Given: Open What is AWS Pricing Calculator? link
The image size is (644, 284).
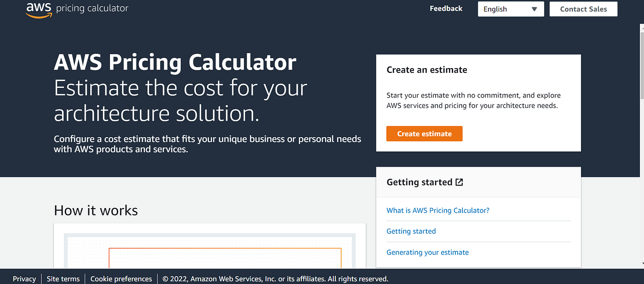Looking at the screenshot, I should [438, 210].
